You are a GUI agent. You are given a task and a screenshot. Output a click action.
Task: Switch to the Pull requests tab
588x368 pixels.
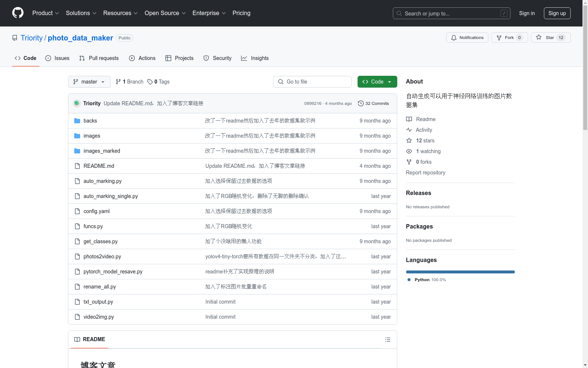click(x=99, y=58)
